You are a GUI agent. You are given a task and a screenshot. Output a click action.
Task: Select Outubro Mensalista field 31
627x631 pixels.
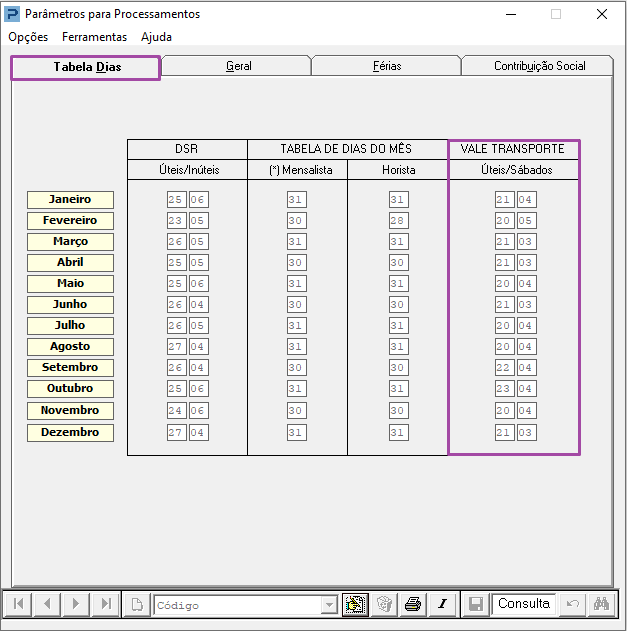(297, 388)
